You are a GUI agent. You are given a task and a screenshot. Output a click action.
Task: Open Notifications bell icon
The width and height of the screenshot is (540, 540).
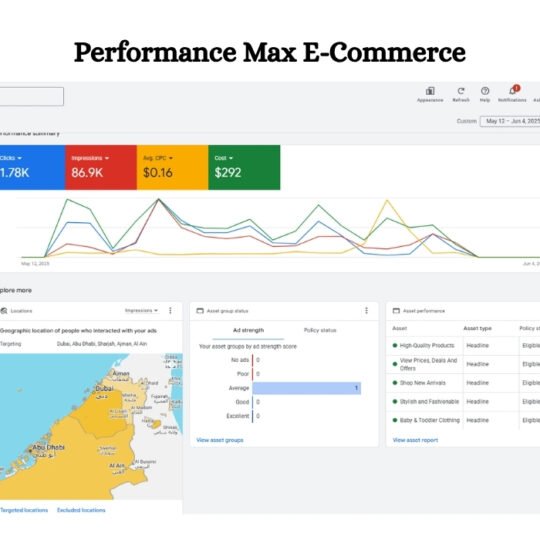click(512, 91)
